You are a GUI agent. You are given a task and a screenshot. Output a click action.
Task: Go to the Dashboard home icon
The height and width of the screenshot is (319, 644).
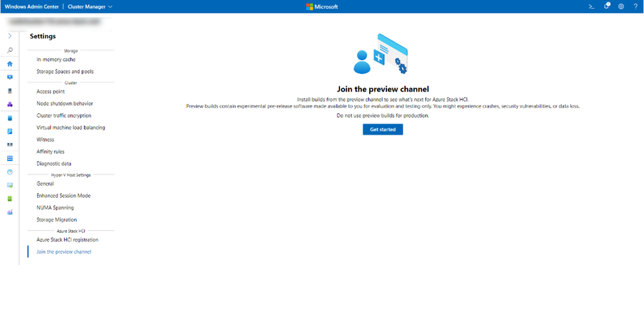point(10,64)
